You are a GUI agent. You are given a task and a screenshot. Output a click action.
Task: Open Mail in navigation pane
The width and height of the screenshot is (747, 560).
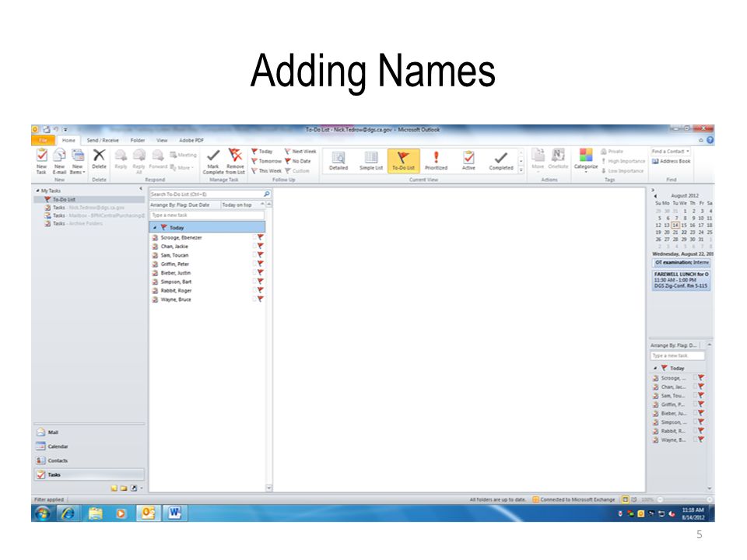89,432
